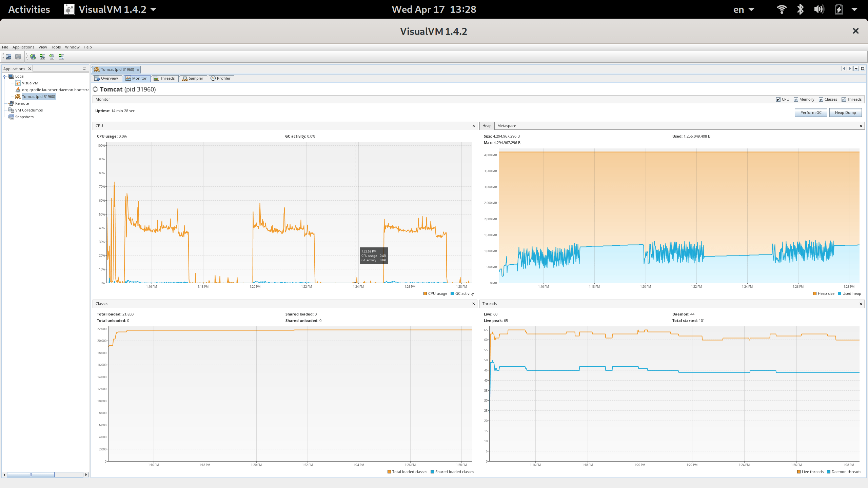Close the Heap memory chart panel
Image resolution: width=868 pixels, height=488 pixels.
861,126
